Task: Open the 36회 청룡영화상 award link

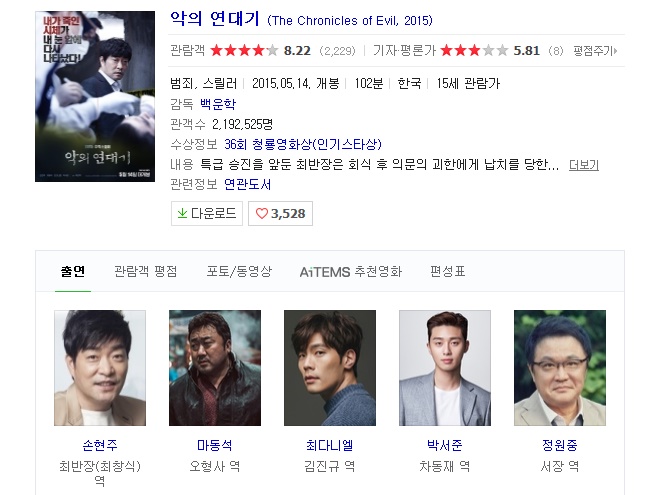Action: [x=303, y=144]
